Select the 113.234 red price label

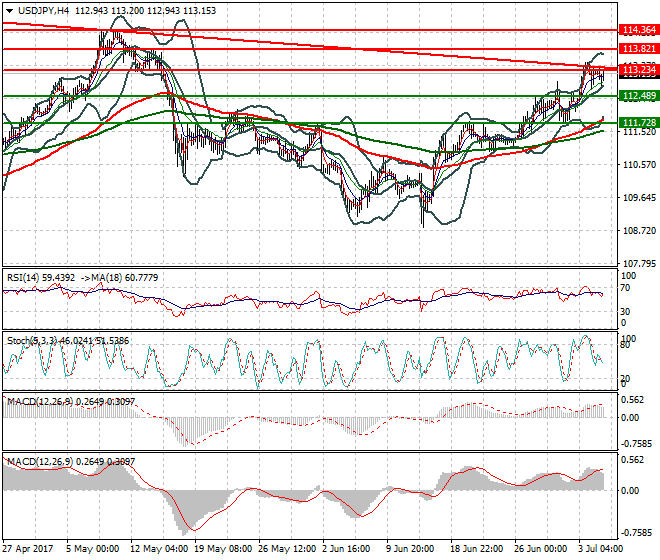(639, 69)
